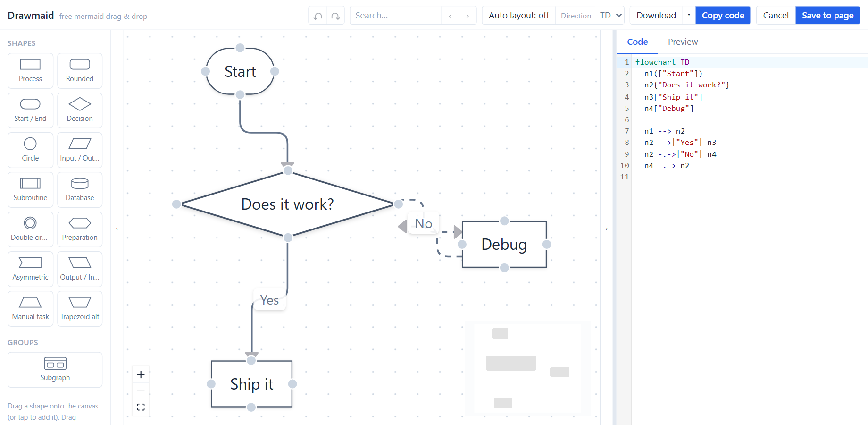
Task: Open the Download options caret
Action: 689,16
